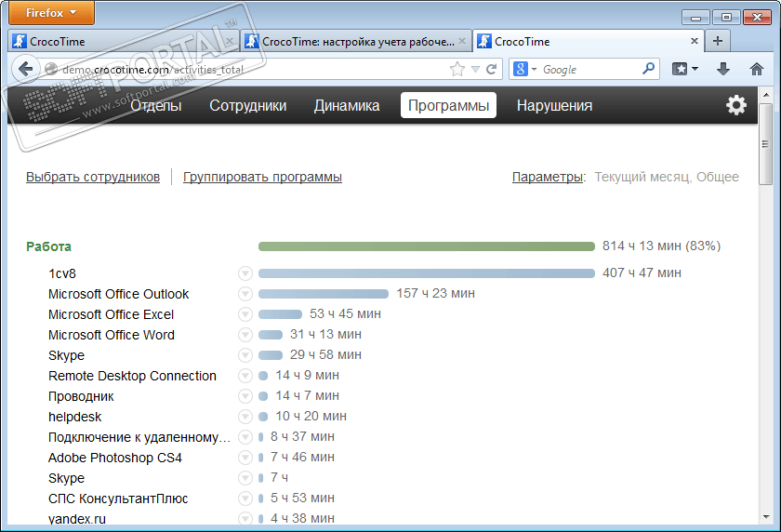This screenshot has height=532, width=781.
Task: Open dropdown for Подключение к удаленному row
Action: (x=245, y=437)
